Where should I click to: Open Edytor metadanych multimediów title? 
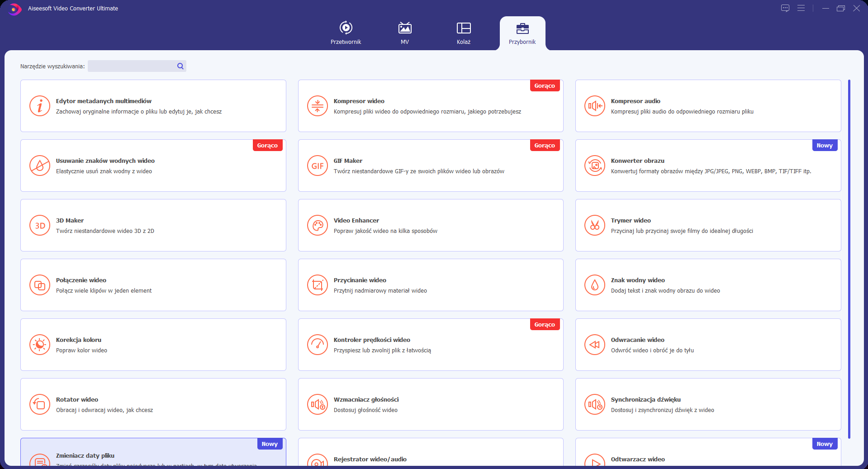104,101
